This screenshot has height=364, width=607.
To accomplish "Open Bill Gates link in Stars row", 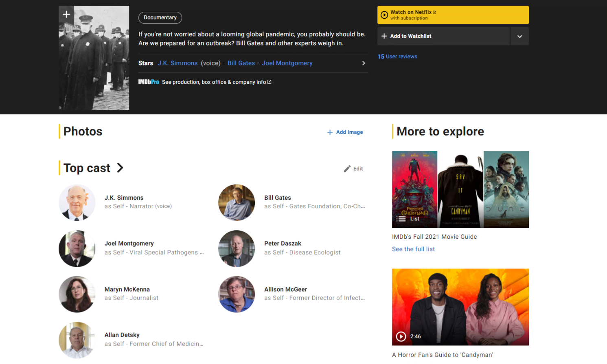I will tap(241, 63).
